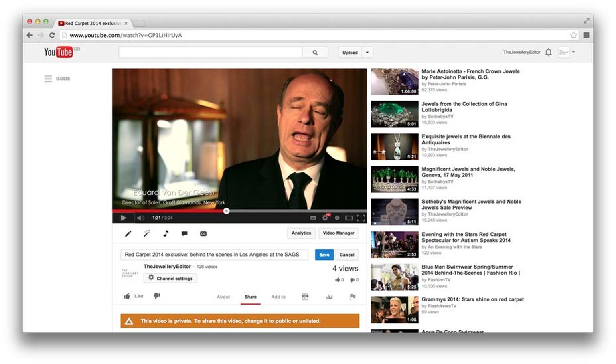616x364 pixels.
Task: Open Evening with the Stars Red Carpet video
Action: pyautogui.click(x=466, y=237)
